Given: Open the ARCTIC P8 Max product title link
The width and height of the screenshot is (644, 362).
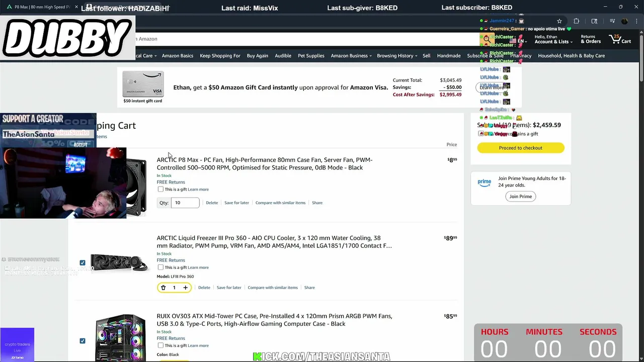Looking at the screenshot, I should click(265, 163).
